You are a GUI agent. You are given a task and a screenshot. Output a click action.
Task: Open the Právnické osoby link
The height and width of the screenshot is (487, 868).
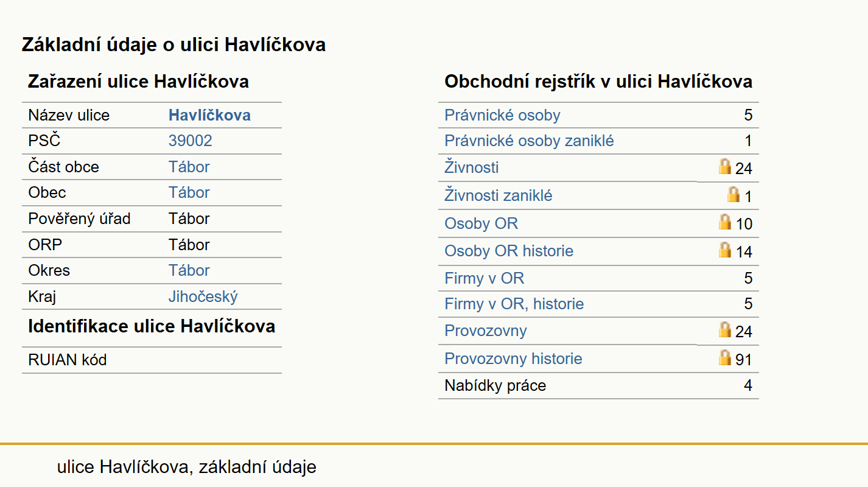[502, 115]
